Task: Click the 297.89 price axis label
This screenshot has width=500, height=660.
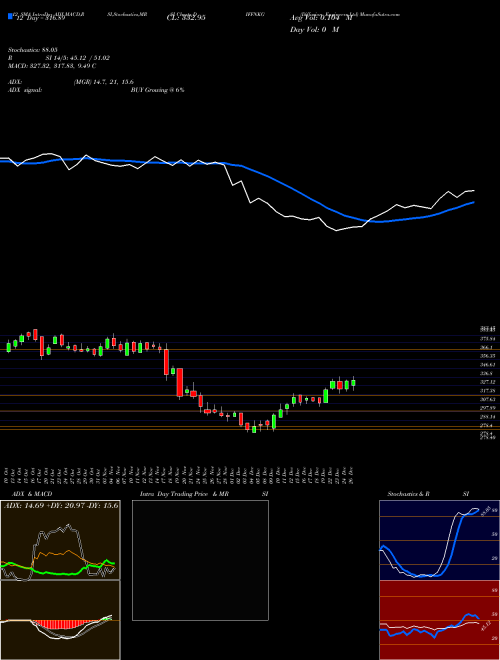Action: click(x=488, y=408)
